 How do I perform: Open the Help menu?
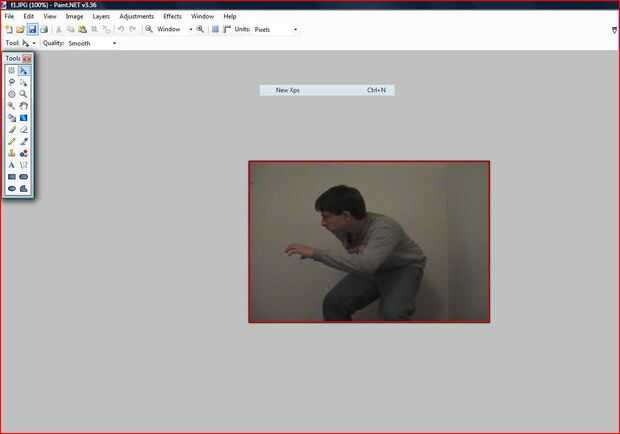point(230,16)
